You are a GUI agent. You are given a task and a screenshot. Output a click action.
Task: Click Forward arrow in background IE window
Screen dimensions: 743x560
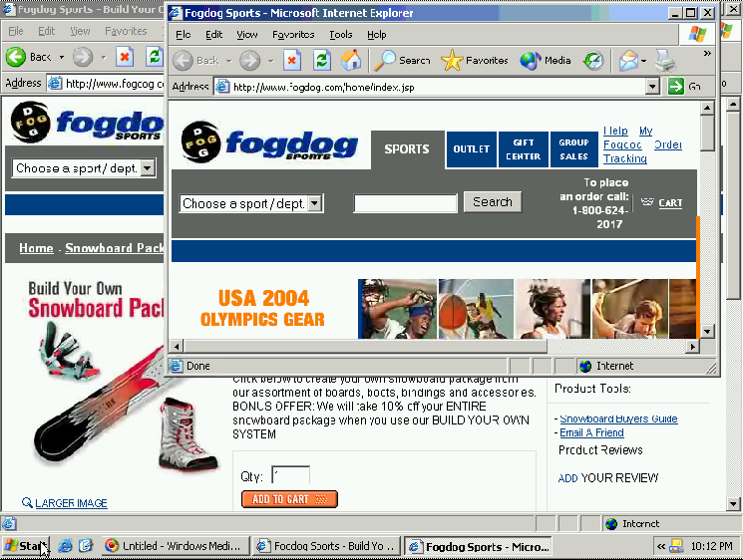click(83, 57)
